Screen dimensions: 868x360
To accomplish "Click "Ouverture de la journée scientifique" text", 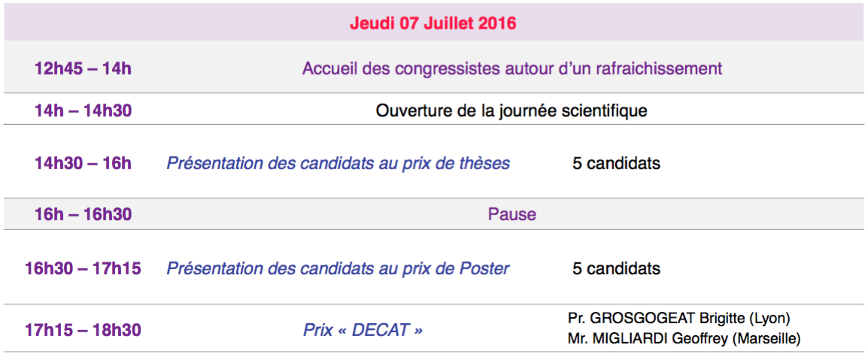I will click(x=511, y=111).
